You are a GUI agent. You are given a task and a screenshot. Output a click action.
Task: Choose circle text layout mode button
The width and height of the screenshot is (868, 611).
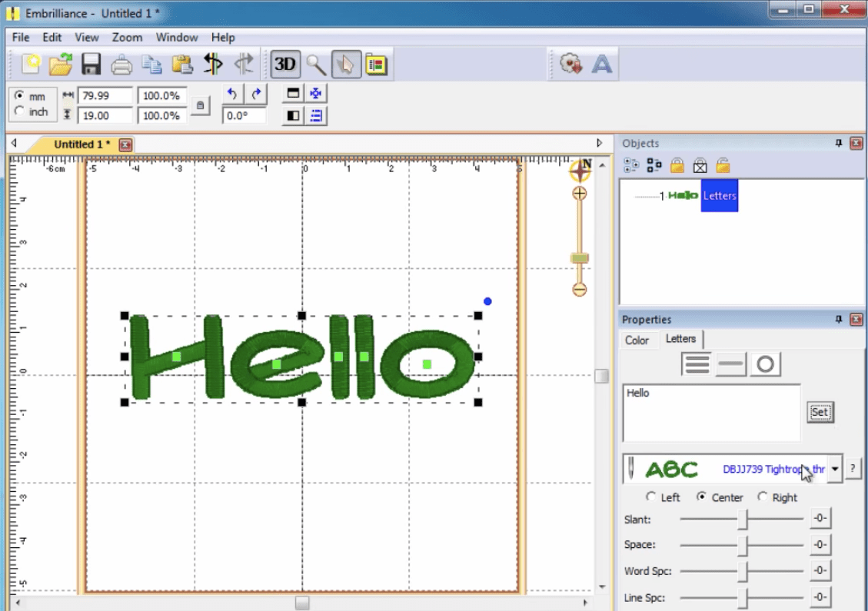pyautogui.click(x=765, y=364)
